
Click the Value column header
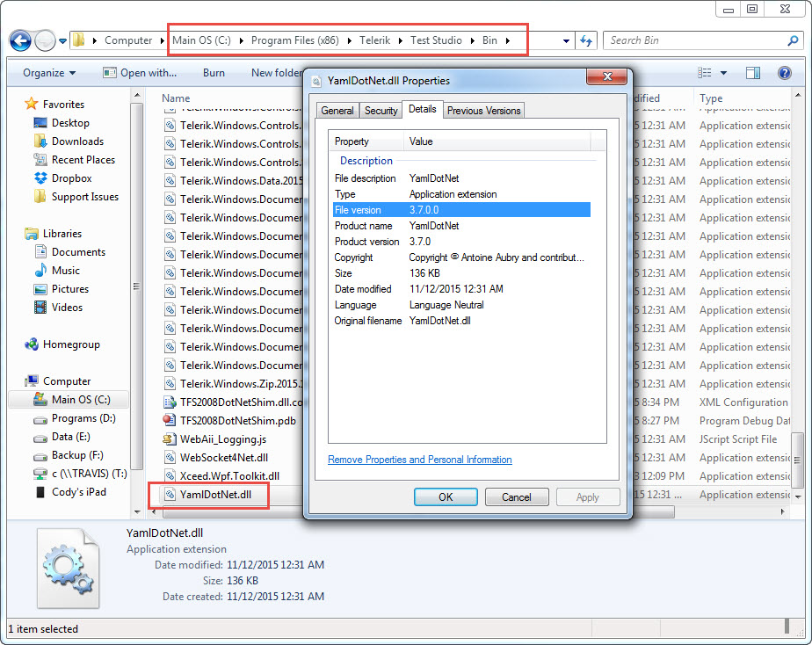(x=497, y=141)
